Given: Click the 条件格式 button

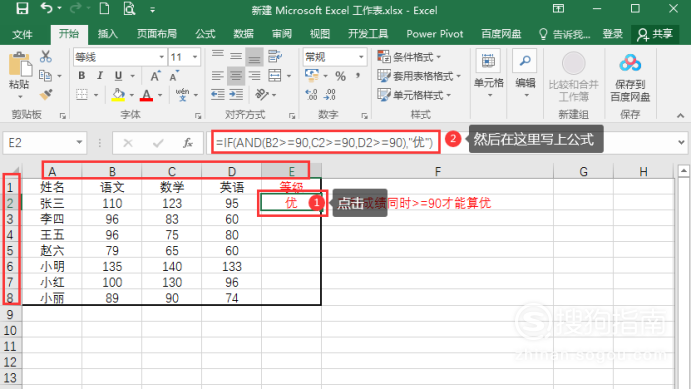Looking at the screenshot, I should [x=409, y=57].
